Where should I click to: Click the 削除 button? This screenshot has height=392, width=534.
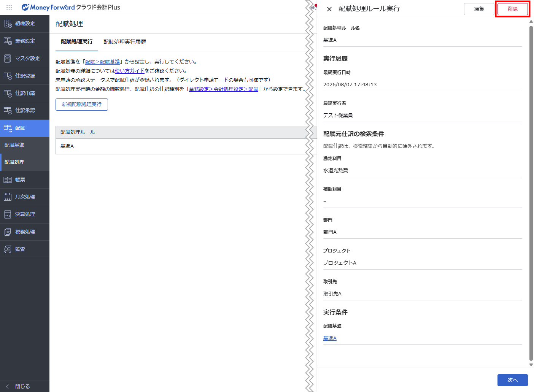coord(513,9)
